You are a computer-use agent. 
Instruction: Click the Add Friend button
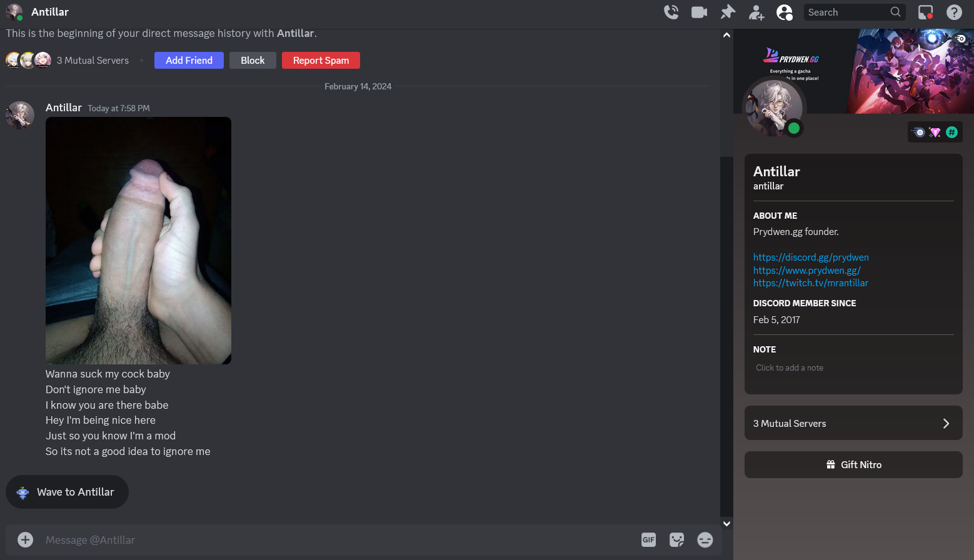pyautogui.click(x=189, y=61)
